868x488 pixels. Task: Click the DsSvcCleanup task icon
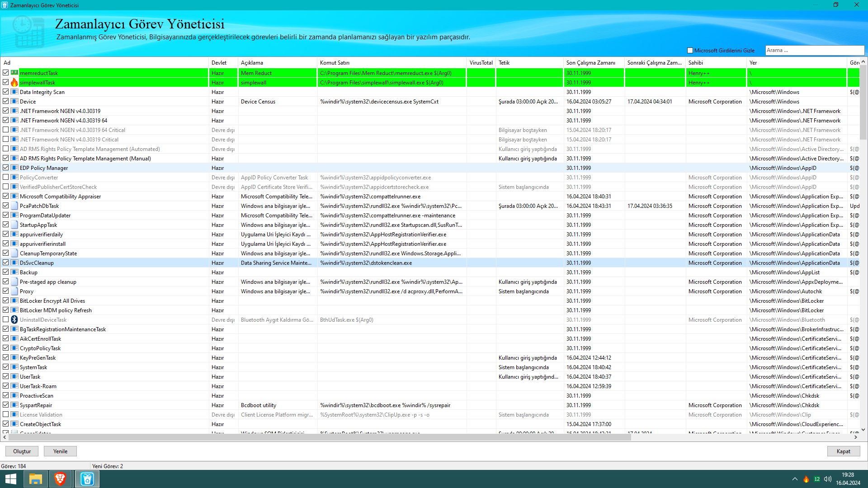14,263
